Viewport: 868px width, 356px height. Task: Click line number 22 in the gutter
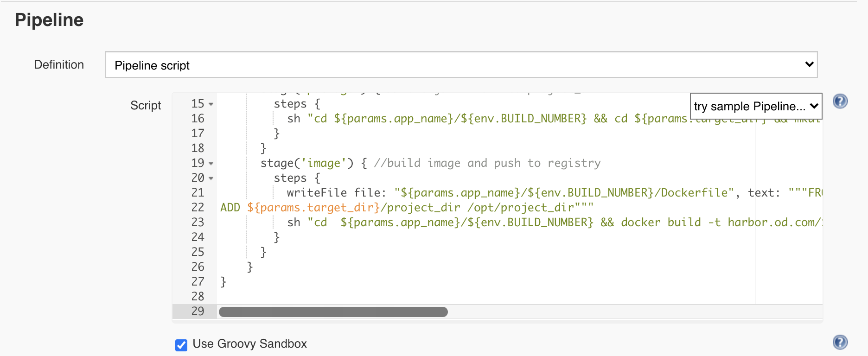(198, 208)
